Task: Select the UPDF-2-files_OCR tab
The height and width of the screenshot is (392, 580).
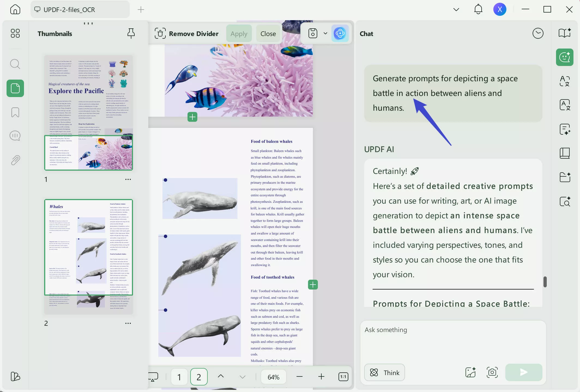Action: click(x=69, y=10)
